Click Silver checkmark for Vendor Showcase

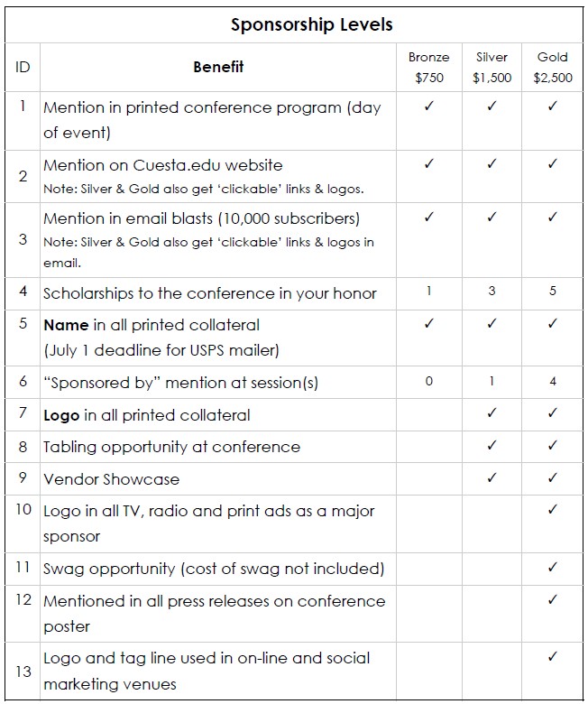(492, 477)
